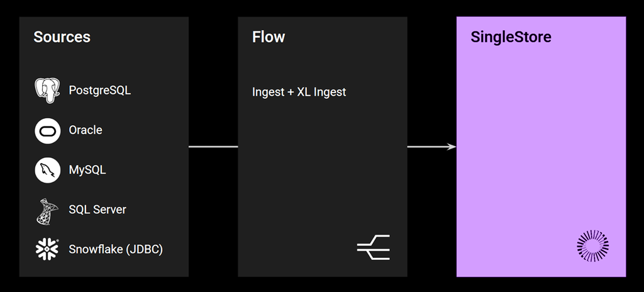This screenshot has width=644, height=292.
Task: Select the Oracle source label
Action: pyautogui.click(x=86, y=130)
